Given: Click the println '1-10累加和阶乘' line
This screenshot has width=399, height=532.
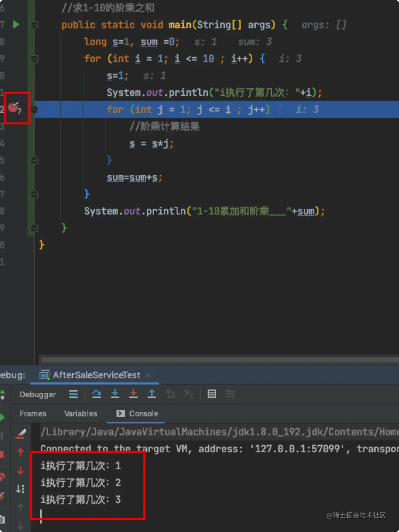Looking at the screenshot, I should 204,212.
